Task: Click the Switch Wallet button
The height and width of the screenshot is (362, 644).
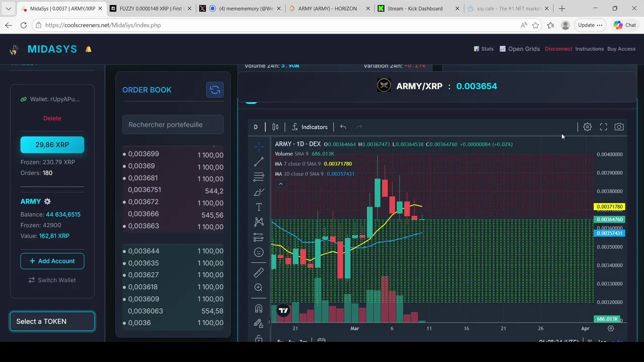Action: (52, 280)
